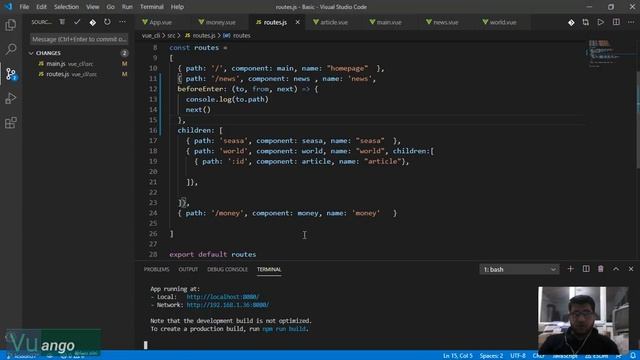Click Spaces: 2 indentation in status bar

[x=491, y=356]
